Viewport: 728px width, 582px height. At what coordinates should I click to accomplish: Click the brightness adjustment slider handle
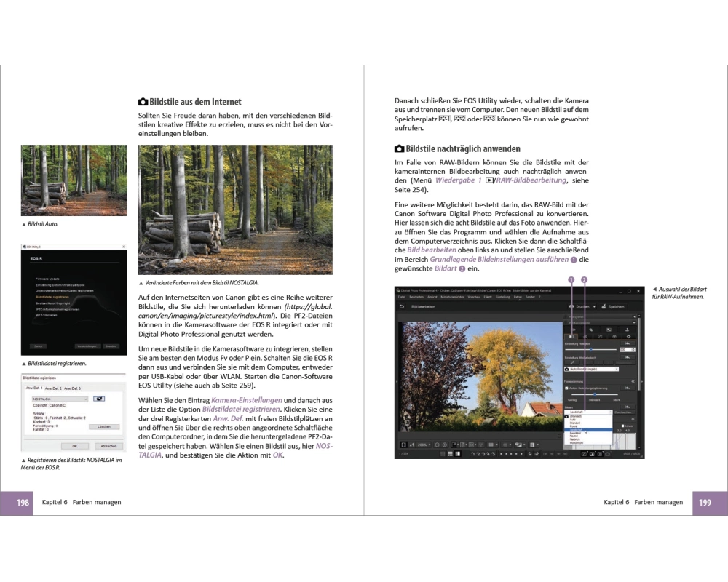click(x=590, y=350)
